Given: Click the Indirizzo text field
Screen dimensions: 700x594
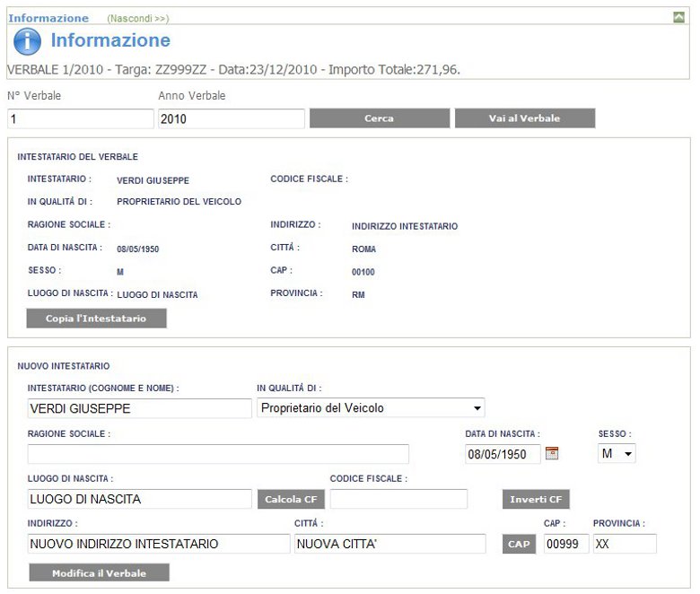Looking at the screenshot, I should 159,544.
